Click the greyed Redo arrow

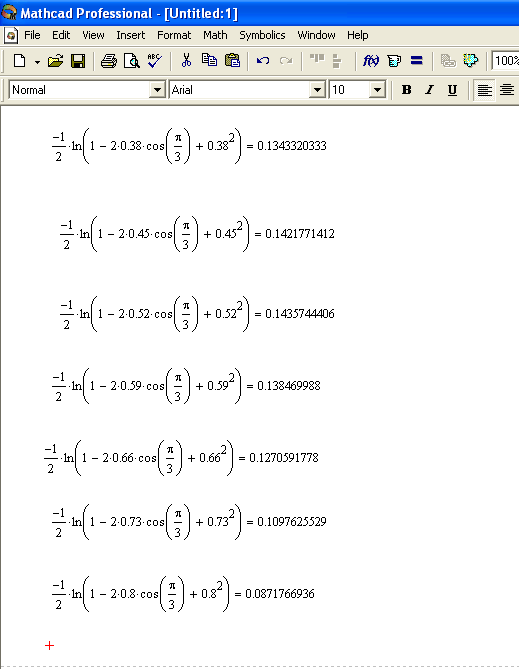pos(286,61)
